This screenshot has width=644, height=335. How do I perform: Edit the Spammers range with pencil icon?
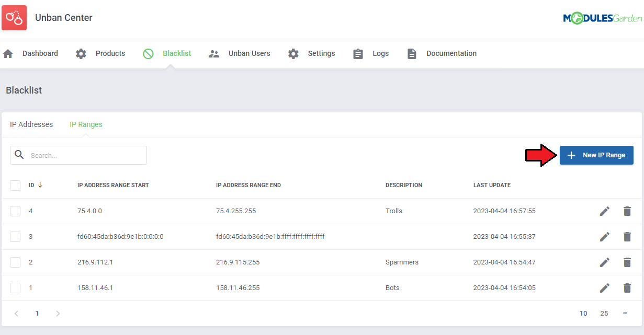click(605, 262)
